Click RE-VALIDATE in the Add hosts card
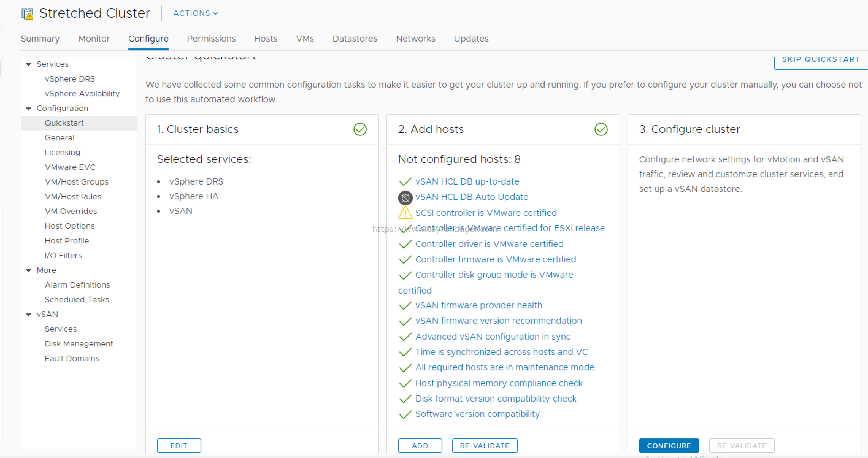Image resolution: width=868 pixels, height=458 pixels. click(485, 445)
